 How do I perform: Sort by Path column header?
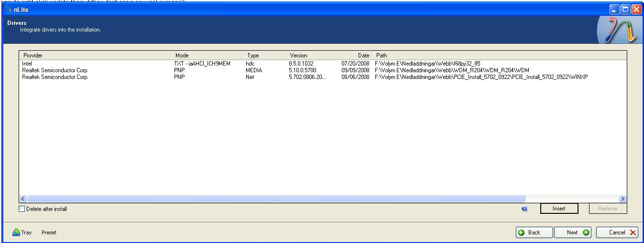[499, 55]
